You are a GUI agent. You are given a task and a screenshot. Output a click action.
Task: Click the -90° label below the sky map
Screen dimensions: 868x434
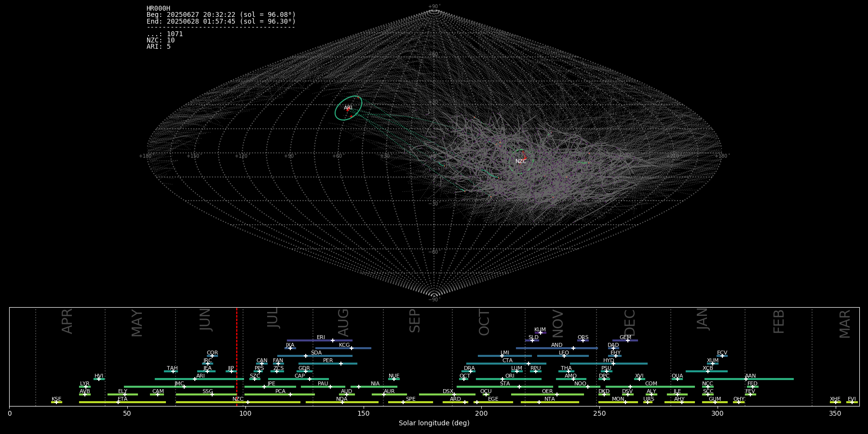click(434, 299)
